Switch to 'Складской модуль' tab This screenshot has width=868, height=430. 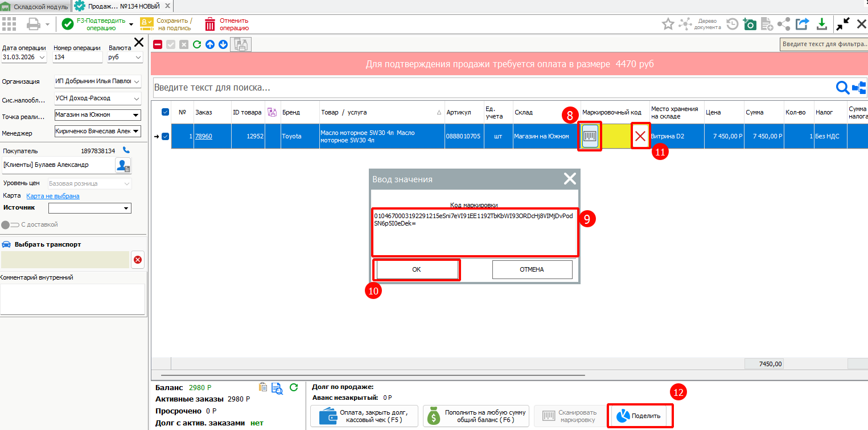click(x=35, y=6)
